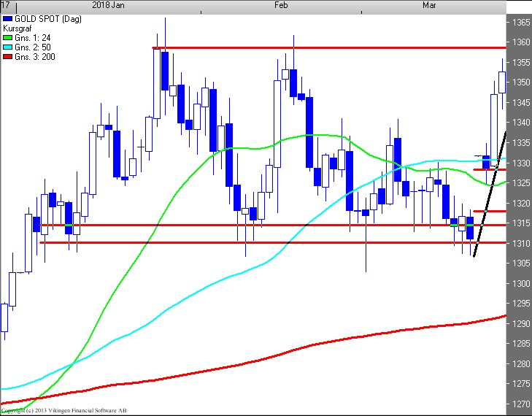Select the top red resistance line near 1358

tap(328, 47)
